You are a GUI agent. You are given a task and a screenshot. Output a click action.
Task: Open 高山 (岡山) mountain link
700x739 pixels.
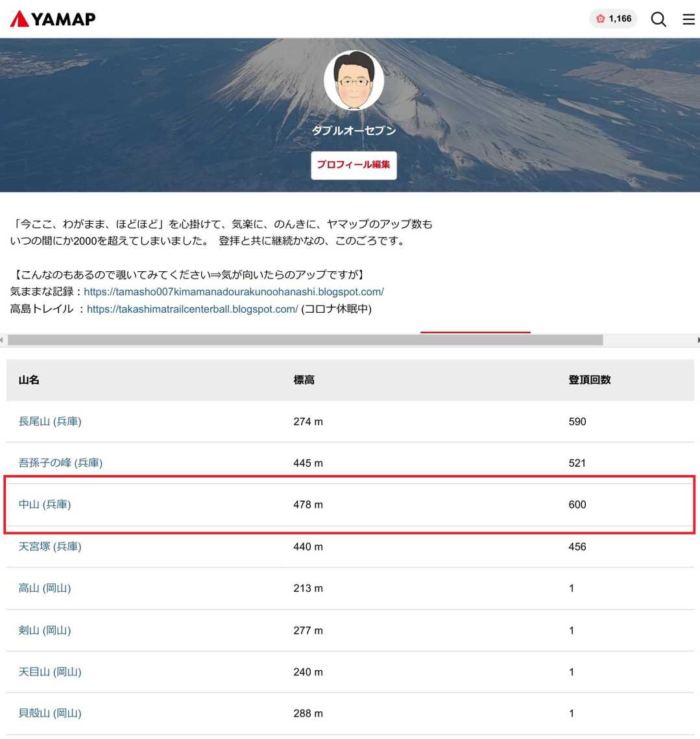45,588
